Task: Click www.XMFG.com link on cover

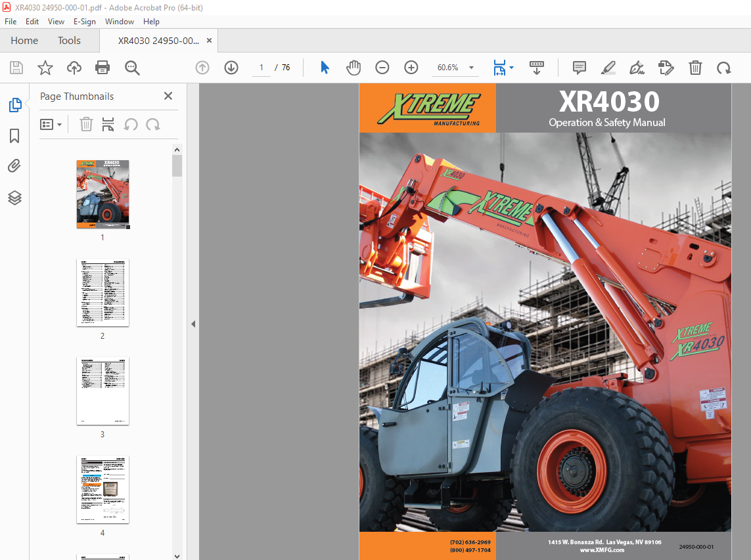Action: [x=602, y=550]
